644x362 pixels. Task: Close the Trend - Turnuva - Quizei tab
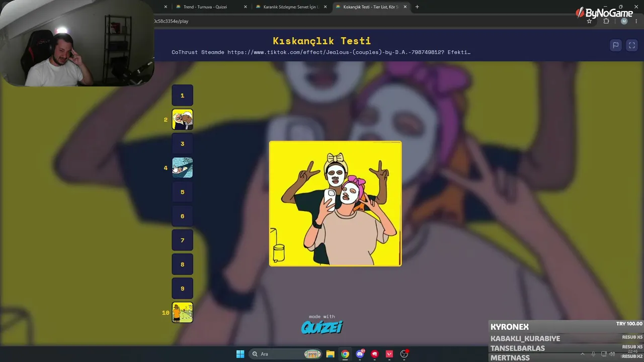(x=246, y=7)
